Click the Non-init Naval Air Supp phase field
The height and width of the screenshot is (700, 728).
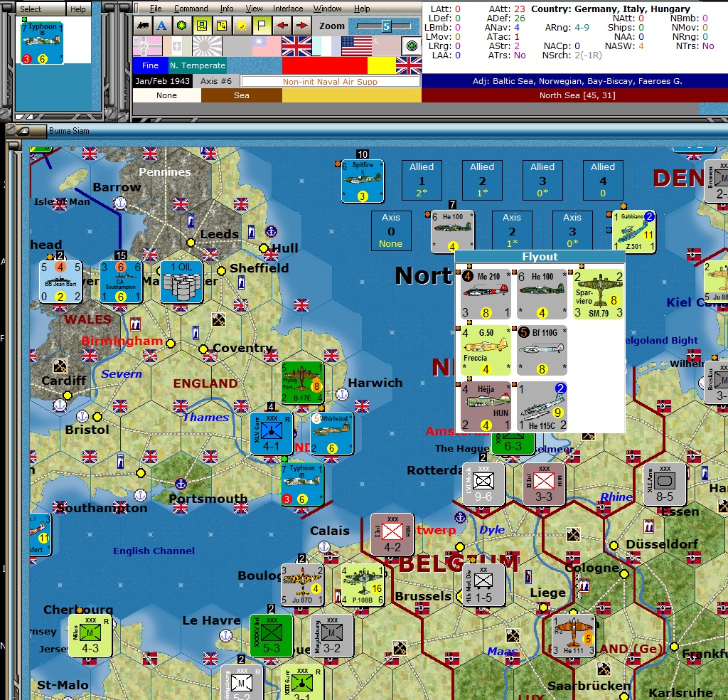[x=330, y=82]
